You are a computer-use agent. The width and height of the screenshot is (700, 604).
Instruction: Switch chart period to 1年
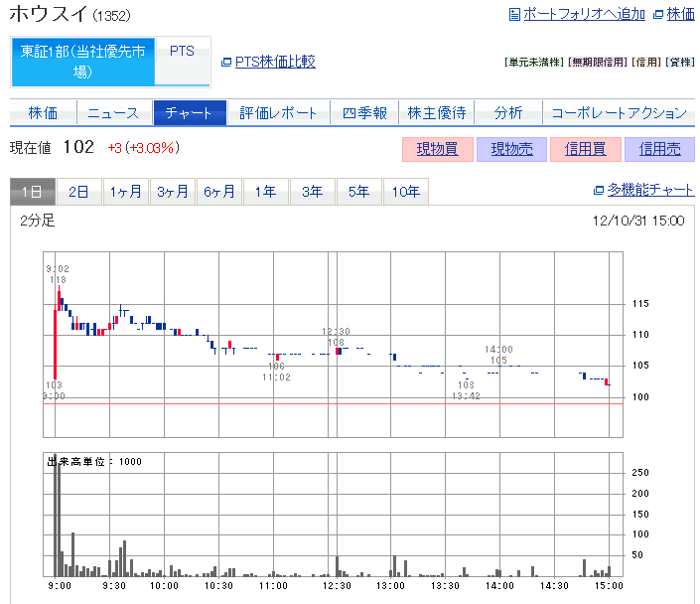[265, 192]
